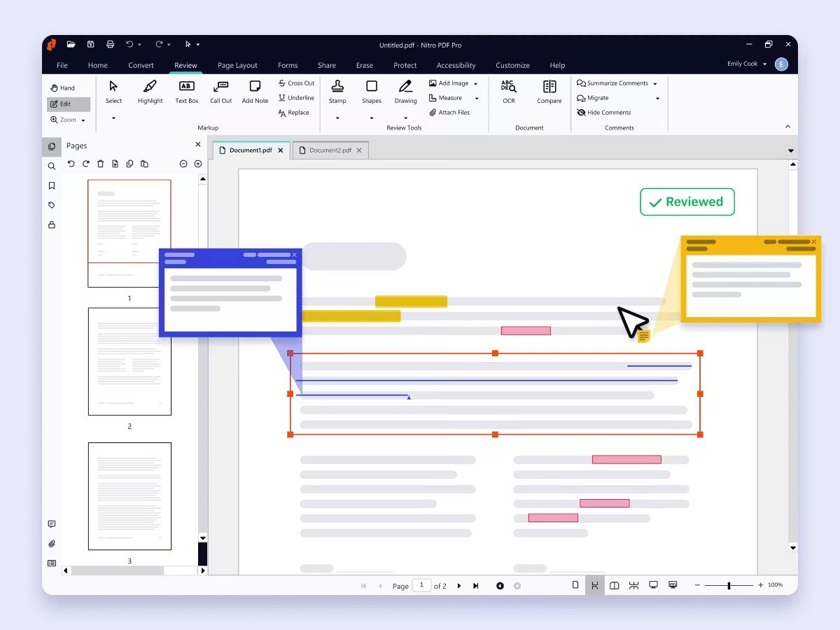Viewport: 840px width, 630px height.
Task: Add a Call Out annotation
Action: click(221, 92)
